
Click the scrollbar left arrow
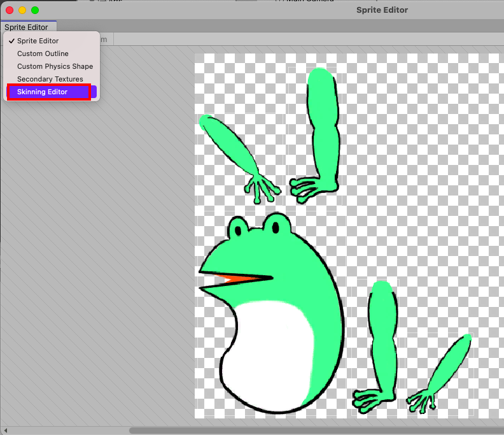(x=6, y=430)
